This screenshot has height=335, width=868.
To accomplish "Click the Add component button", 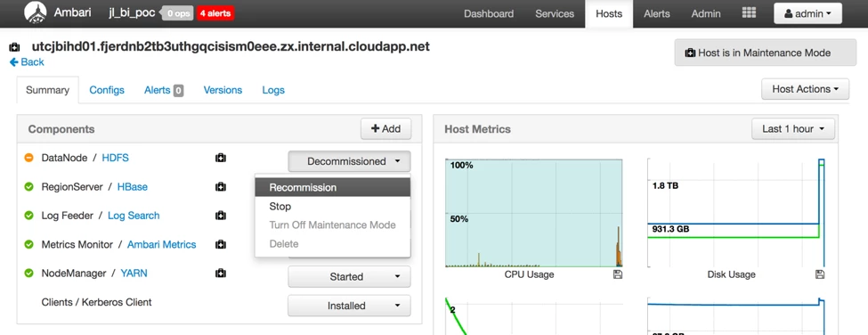I will [385, 129].
